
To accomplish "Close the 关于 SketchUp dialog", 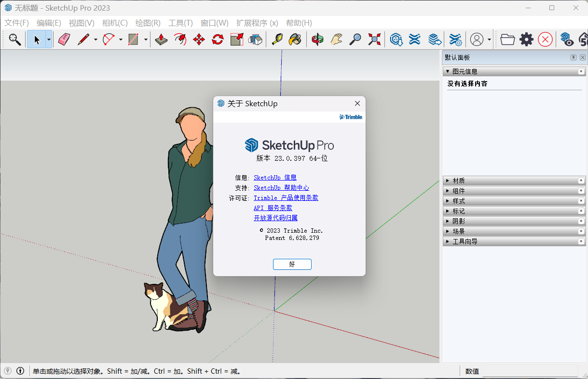I will (x=357, y=103).
